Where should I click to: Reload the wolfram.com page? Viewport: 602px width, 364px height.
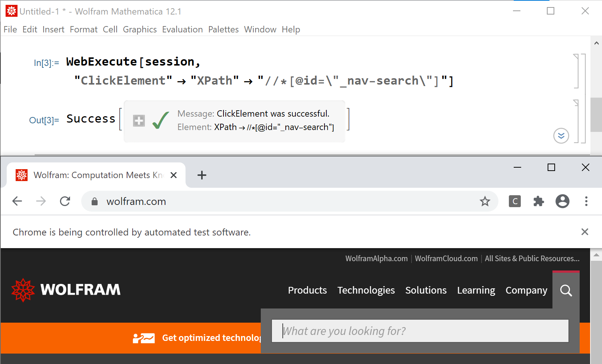[x=65, y=202]
